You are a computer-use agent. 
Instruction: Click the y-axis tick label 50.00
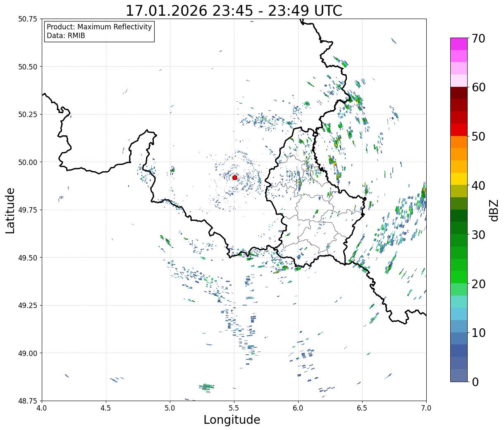tap(28, 162)
